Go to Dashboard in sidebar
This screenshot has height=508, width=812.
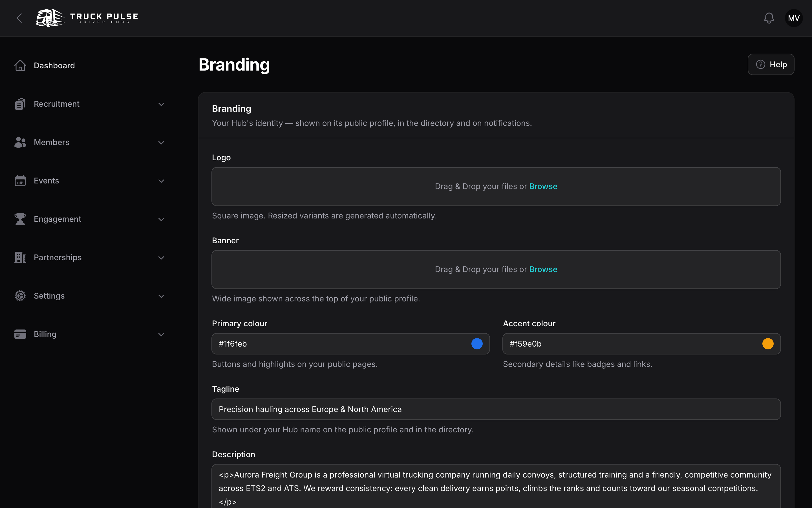click(x=54, y=65)
